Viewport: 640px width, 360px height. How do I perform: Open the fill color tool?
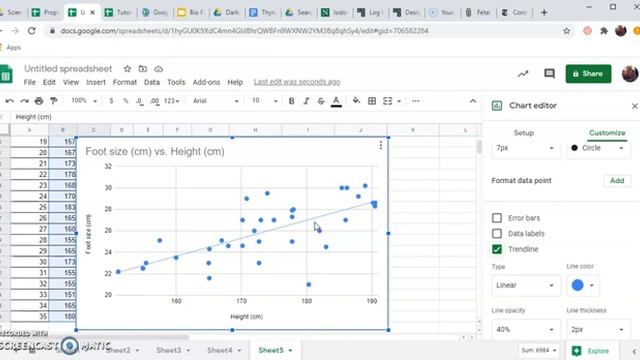(x=356, y=101)
